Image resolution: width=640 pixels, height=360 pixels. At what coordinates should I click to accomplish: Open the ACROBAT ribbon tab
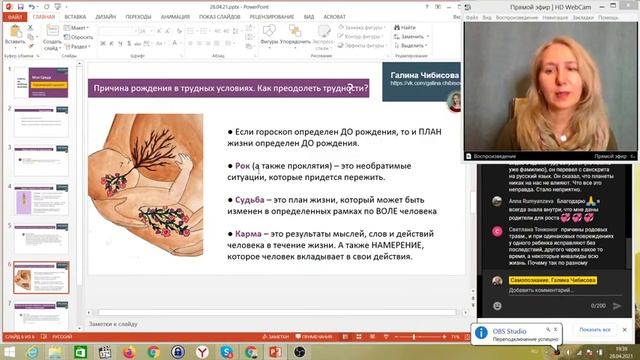(x=334, y=17)
